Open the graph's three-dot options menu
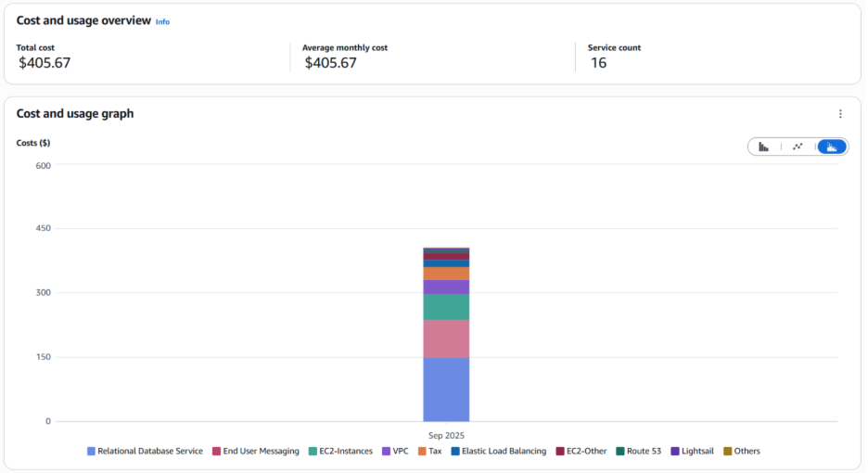This screenshot has height=473, width=868. pos(840,114)
